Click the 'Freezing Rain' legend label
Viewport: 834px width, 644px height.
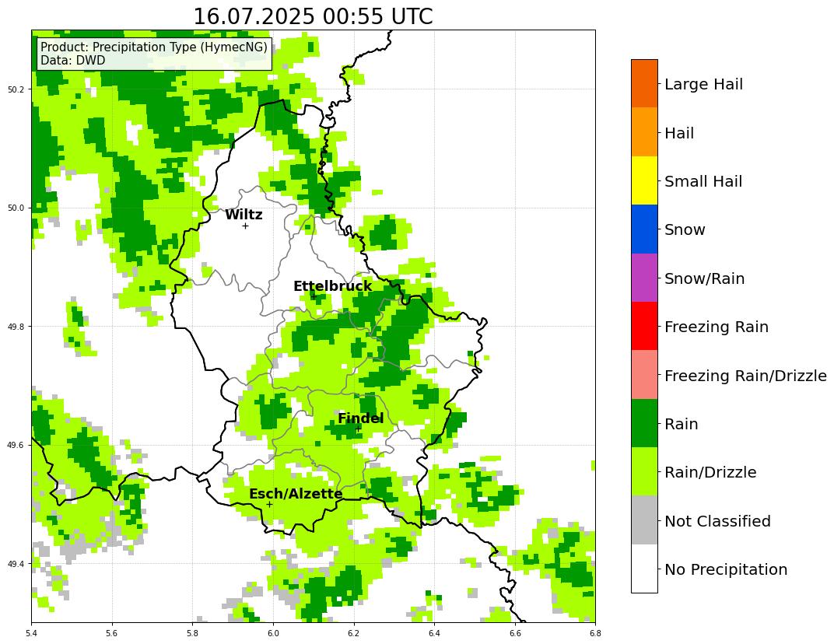(717, 327)
